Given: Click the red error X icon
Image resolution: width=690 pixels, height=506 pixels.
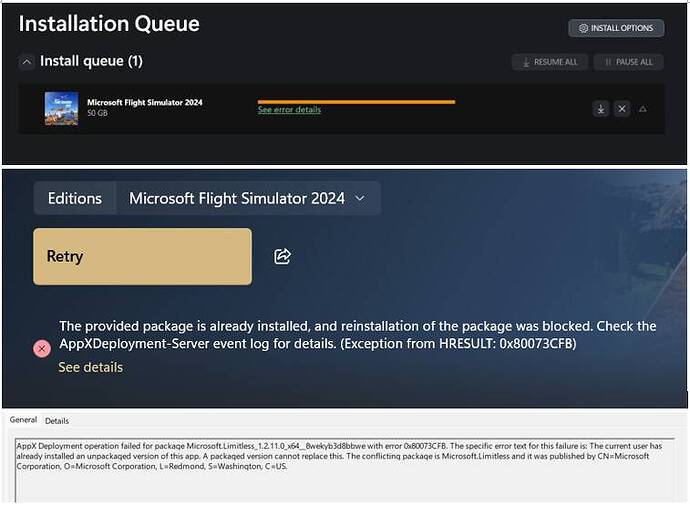Looking at the screenshot, I should (x=42, y=348).
